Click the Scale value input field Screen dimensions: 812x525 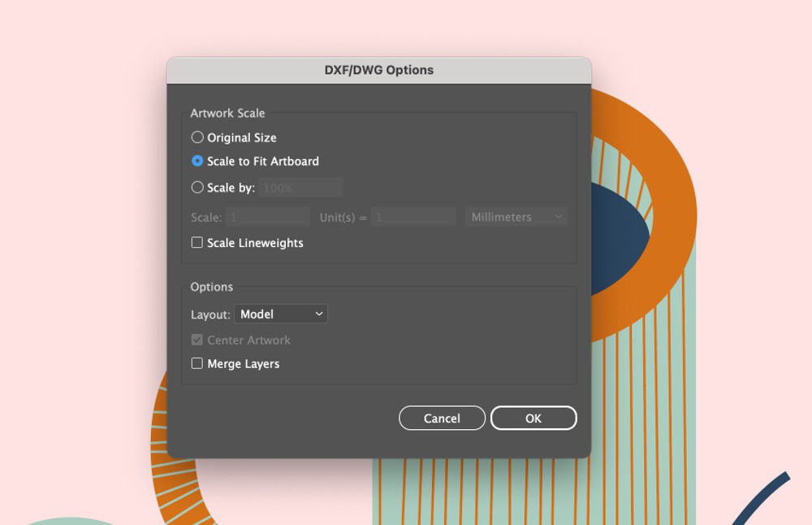(268, 216)
